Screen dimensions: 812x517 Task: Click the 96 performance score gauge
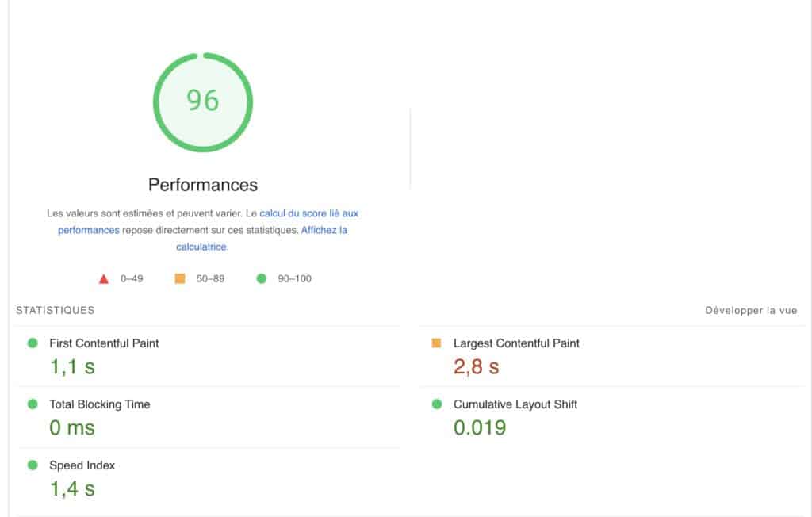tap(202, 101)
